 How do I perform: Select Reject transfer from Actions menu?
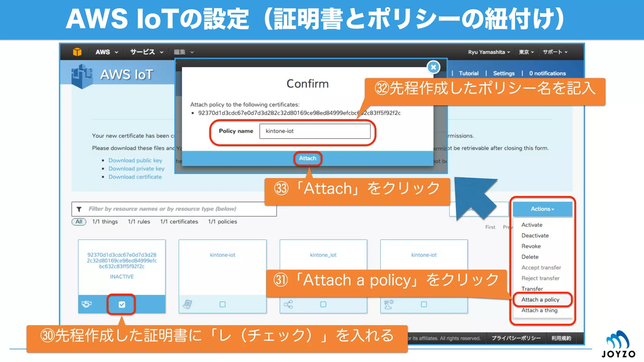(540, 278)
